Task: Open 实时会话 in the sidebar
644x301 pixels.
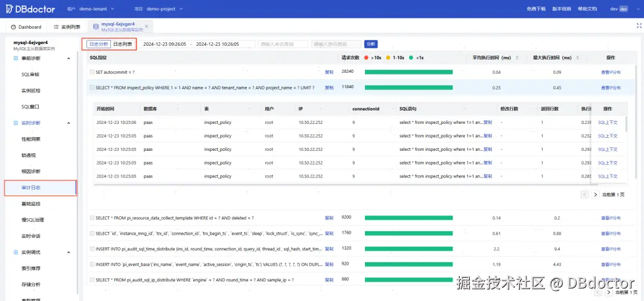Action: tap(31, 236)
